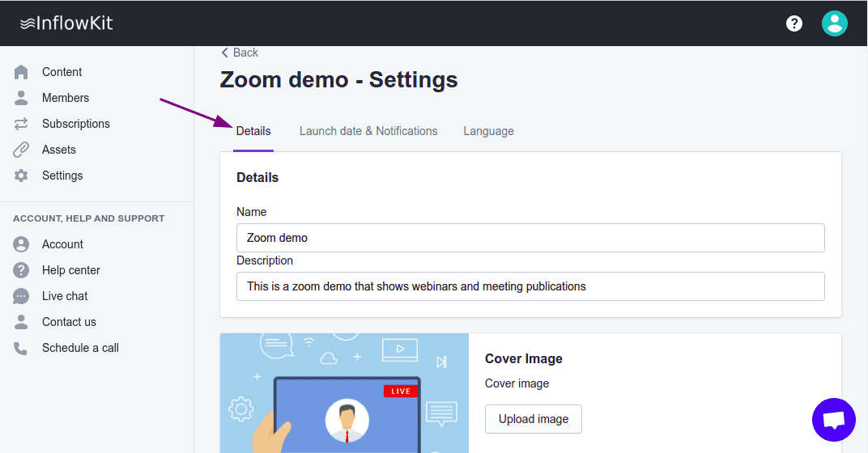
Task: Switch to the Details tab
Action: (x=253, y=131)
